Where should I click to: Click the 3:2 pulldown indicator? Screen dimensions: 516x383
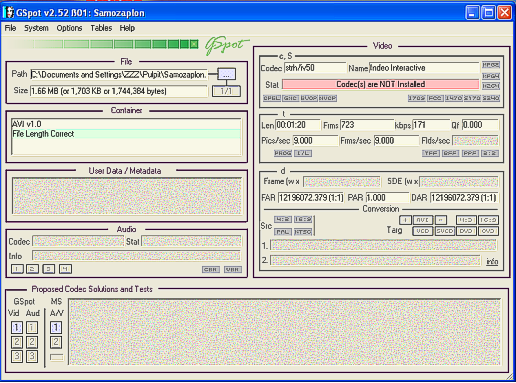(x=490, y=153)
